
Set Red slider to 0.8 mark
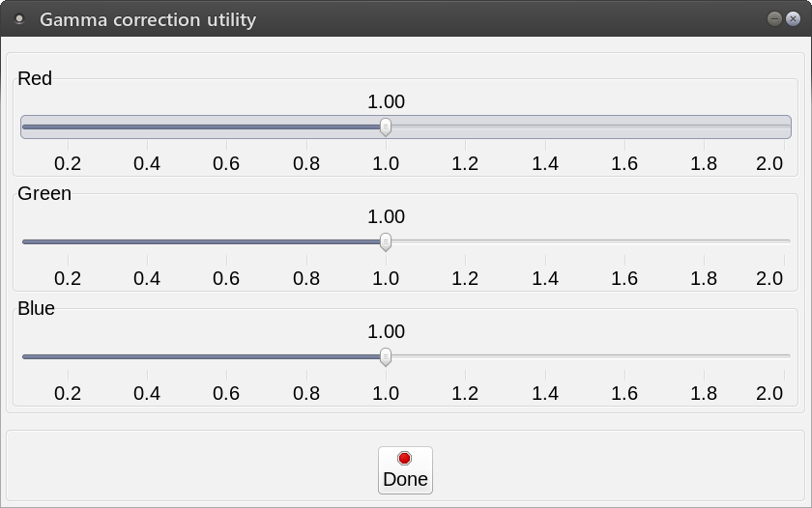(x=306, y=127)
